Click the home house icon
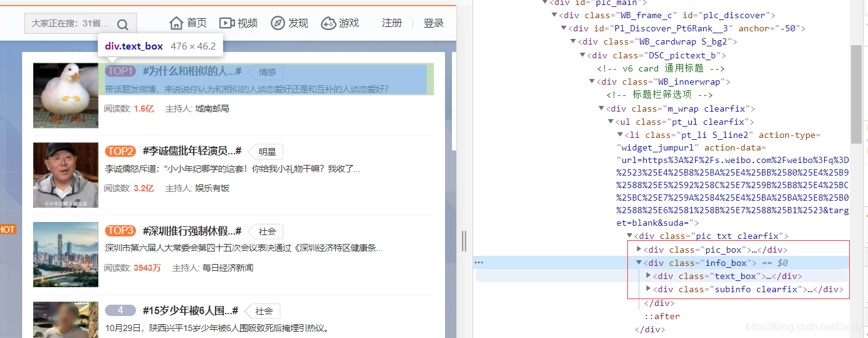This screenshot has height=338, width=868. pyautogui.click(x=177, y=23)
